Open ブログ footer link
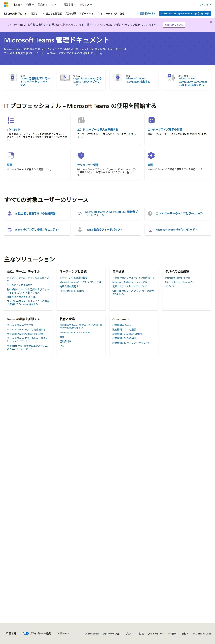Screen dimensions: 215x644 click(x=130, y=634)
